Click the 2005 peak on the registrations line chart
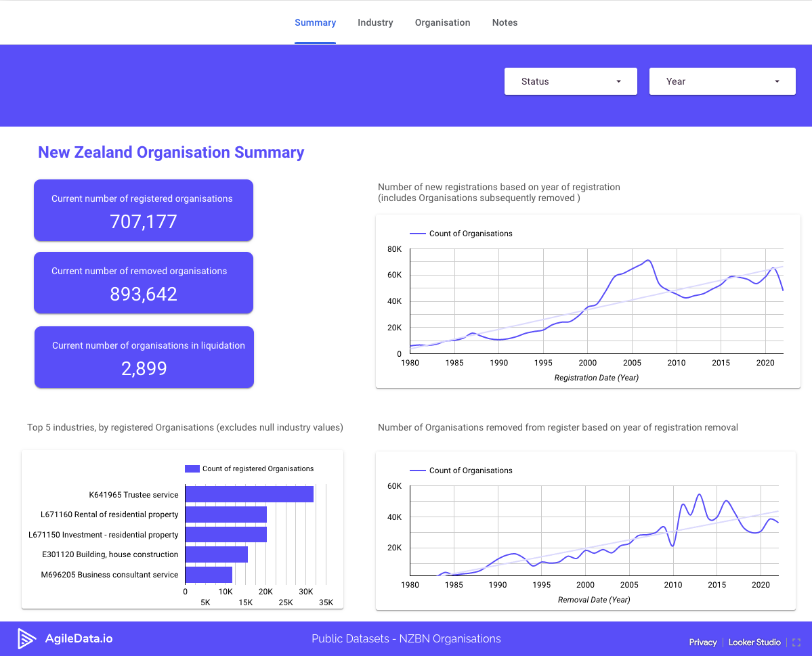The height and width of the screenshot is (656, 812). pyautogui.click(x=647, y=259)
